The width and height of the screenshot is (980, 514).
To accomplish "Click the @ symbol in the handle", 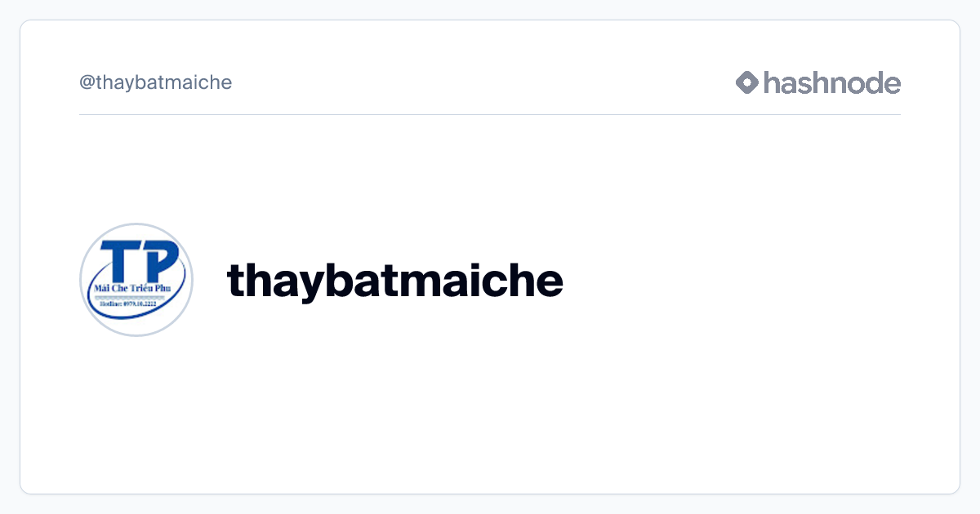I will click(x=86, y=82).
